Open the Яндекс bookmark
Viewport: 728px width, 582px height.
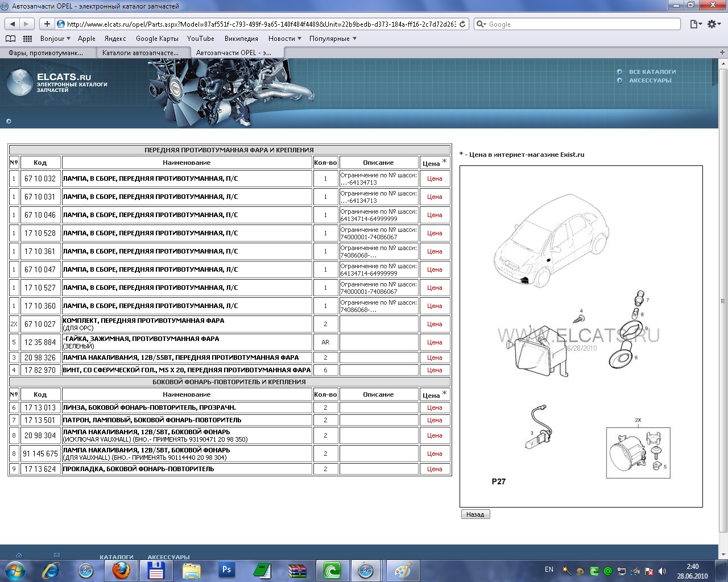(115, 39)
